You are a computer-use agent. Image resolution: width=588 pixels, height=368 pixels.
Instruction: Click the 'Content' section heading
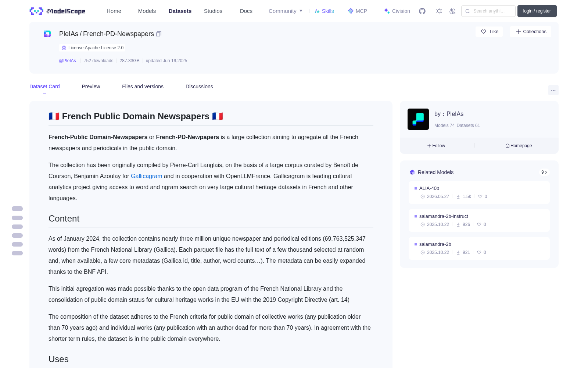(64, 219)
